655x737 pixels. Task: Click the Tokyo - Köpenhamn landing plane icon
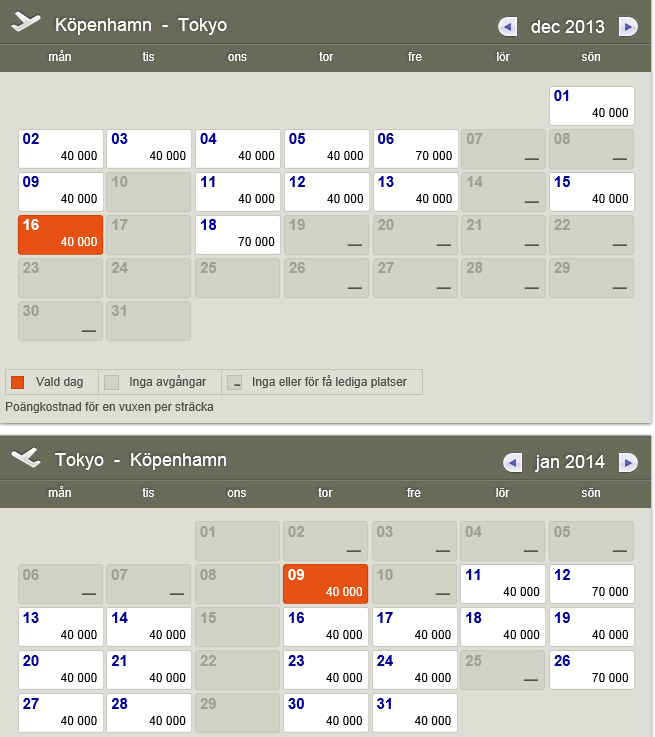point(27,459)
